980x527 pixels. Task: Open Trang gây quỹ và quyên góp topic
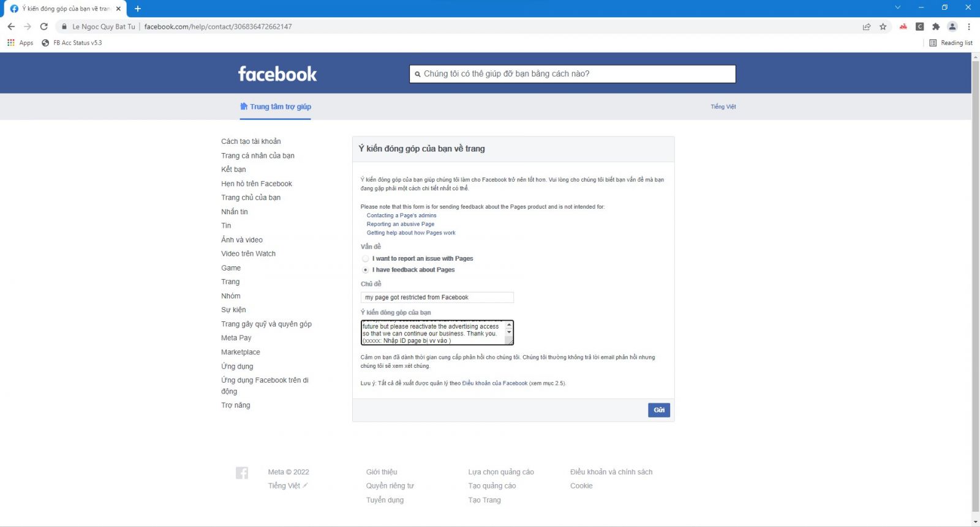266,324
